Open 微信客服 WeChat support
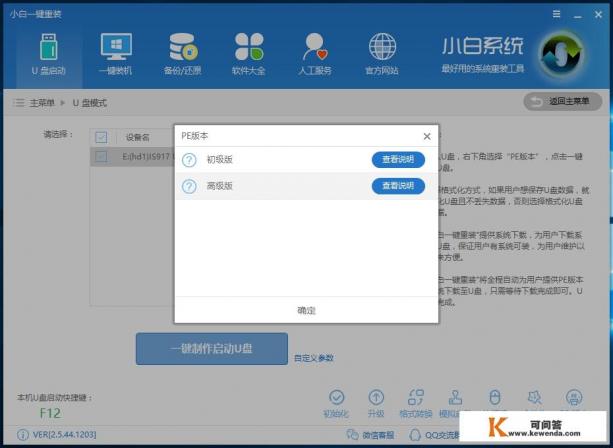 tap(370, 435)
